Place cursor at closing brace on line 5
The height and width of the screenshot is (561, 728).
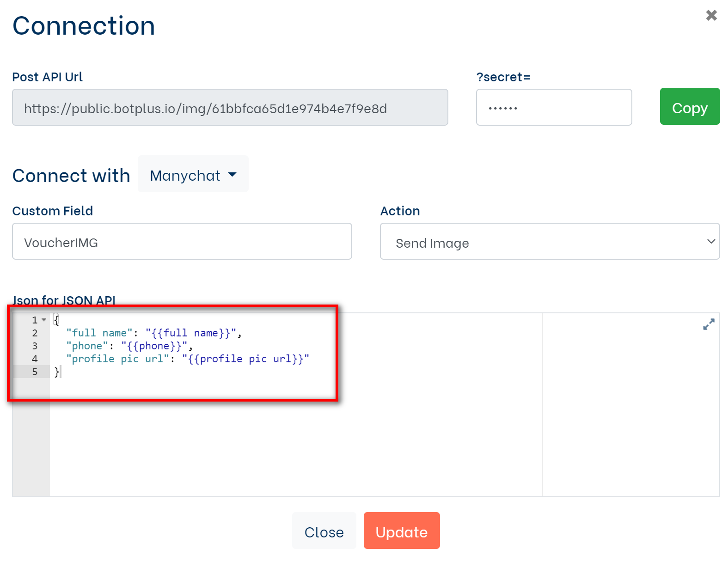57,372
